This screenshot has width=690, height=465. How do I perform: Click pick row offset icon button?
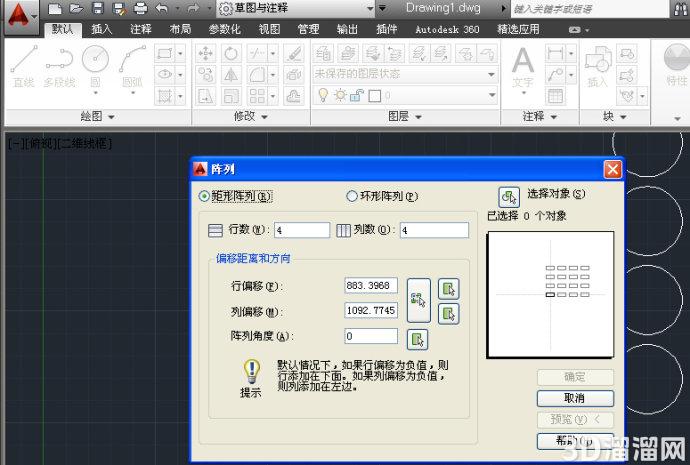[449, 289]
